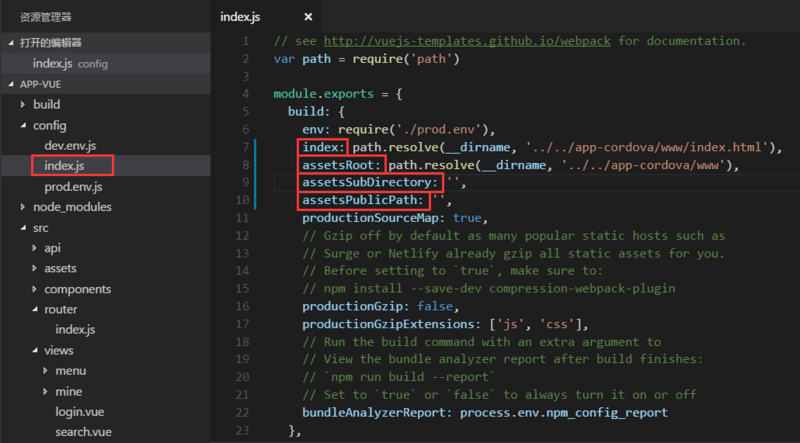
Task: Place cursor on assetsRoot key
Action: pos(341,165)
